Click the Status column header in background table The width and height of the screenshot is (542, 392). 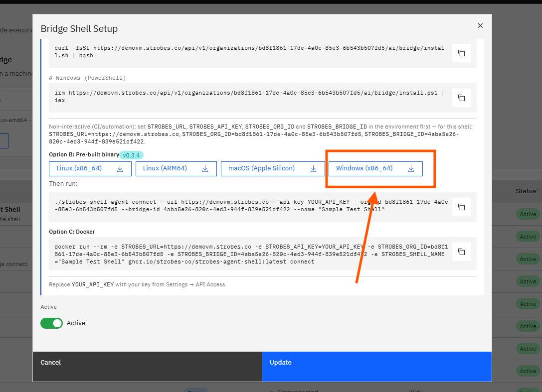(526, 191)
